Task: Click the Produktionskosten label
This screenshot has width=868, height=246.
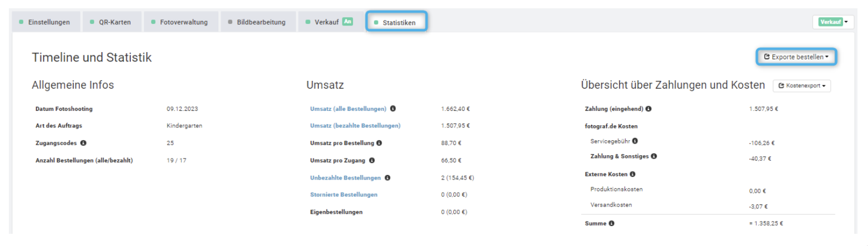Action: pyautogui.click(x=616, y=189)
